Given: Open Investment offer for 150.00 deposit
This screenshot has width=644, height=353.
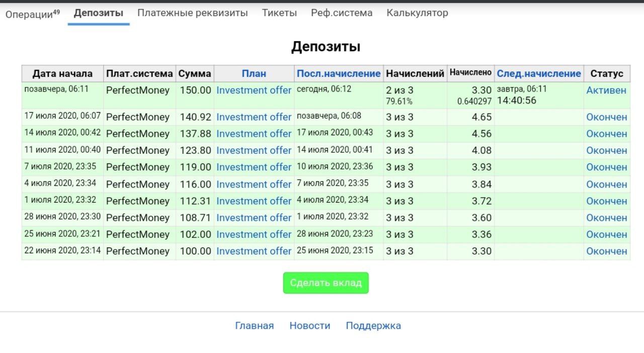Looking at the screenshot, I should click(x=254, y=91).
